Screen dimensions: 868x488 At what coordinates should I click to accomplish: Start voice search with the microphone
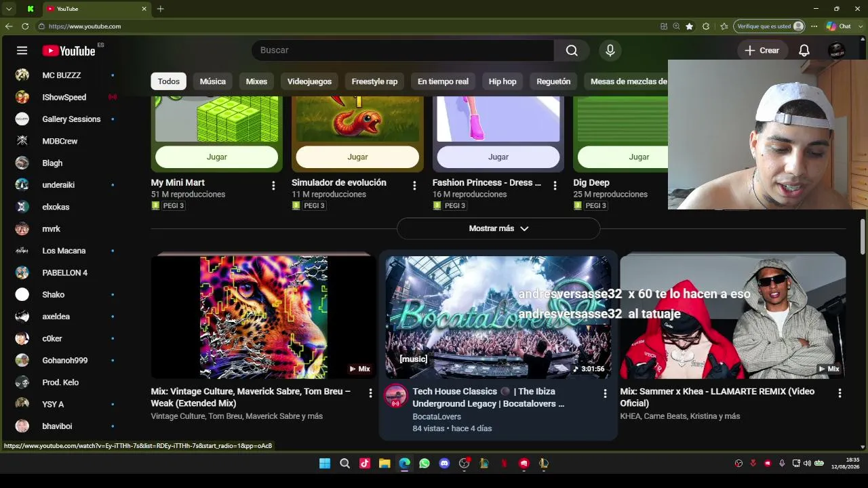tap(610, 50)
